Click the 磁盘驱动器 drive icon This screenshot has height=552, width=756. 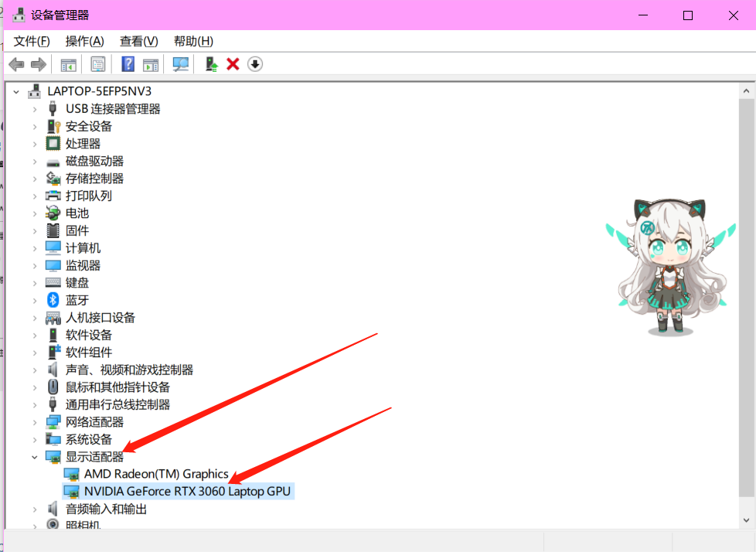(x=53, y=162)
